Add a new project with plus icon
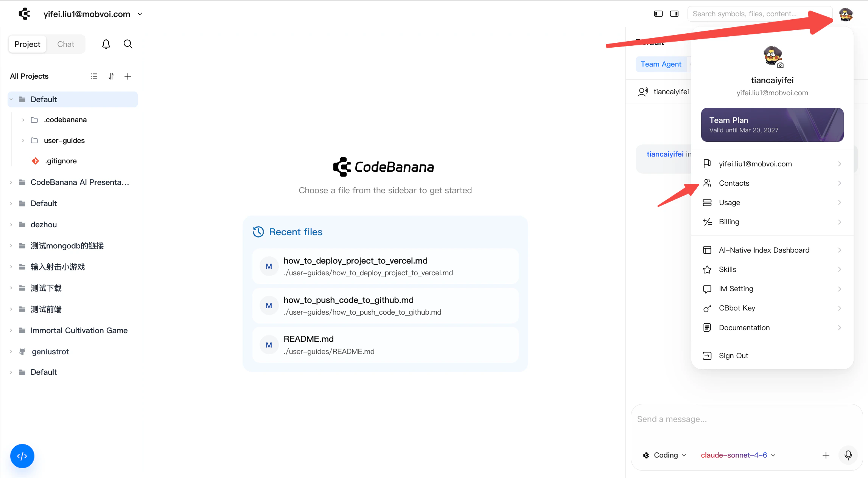This screenshot has width=868, height=478. pos(128,76)
